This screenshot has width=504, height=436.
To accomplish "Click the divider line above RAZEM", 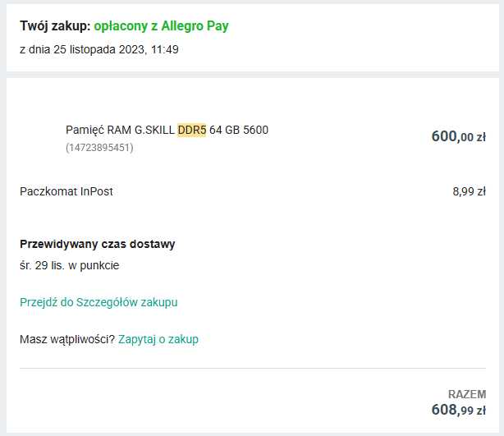I will tap(252, 369).
